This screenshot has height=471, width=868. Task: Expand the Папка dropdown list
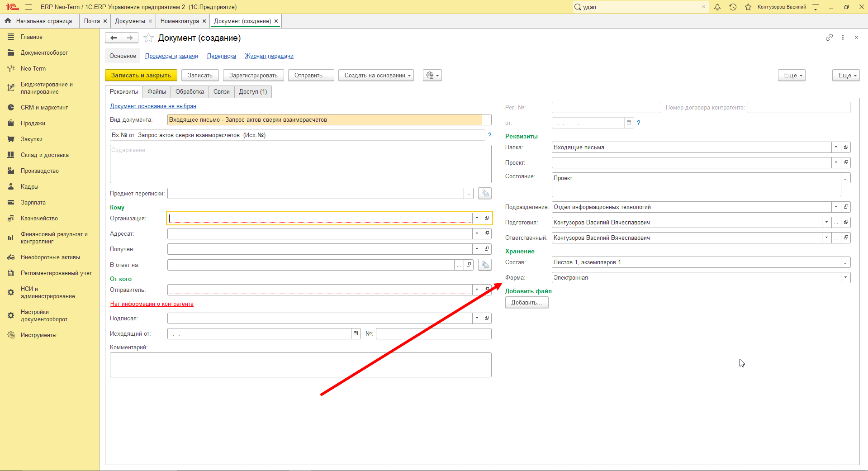[836, 147]
